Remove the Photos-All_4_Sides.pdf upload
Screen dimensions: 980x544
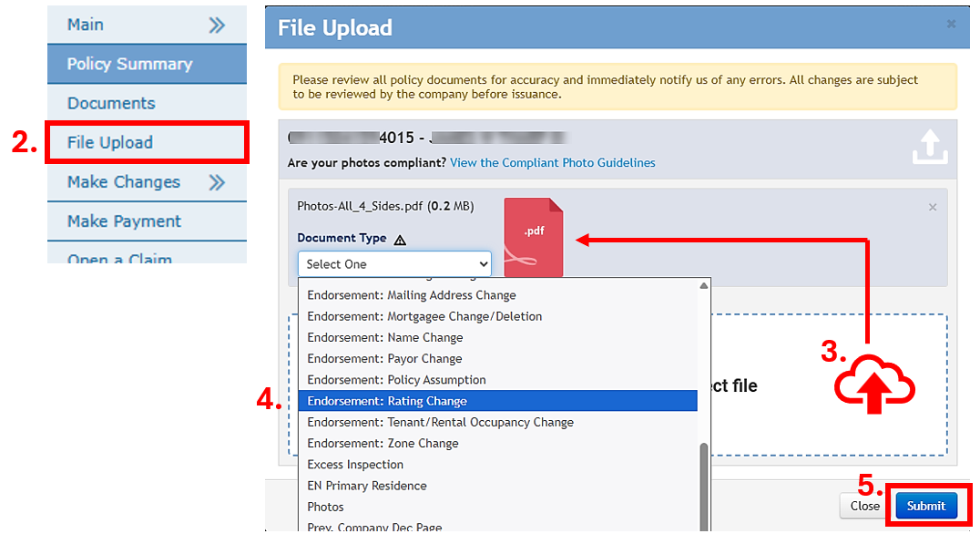(933, 207)
